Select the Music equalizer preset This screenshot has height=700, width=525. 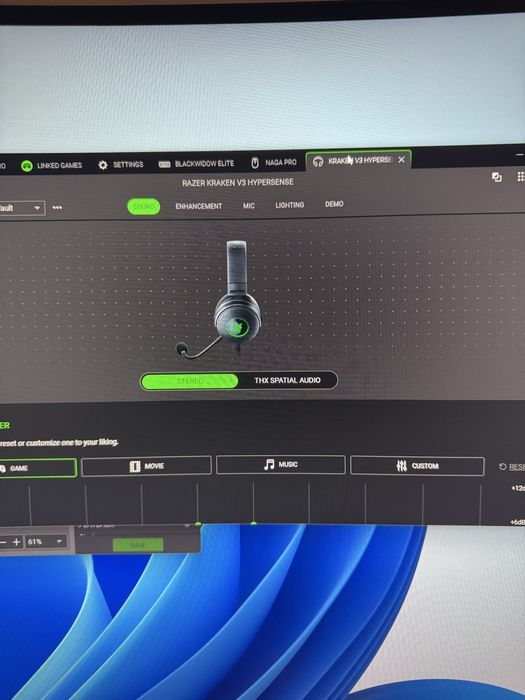tap(281, 465)
